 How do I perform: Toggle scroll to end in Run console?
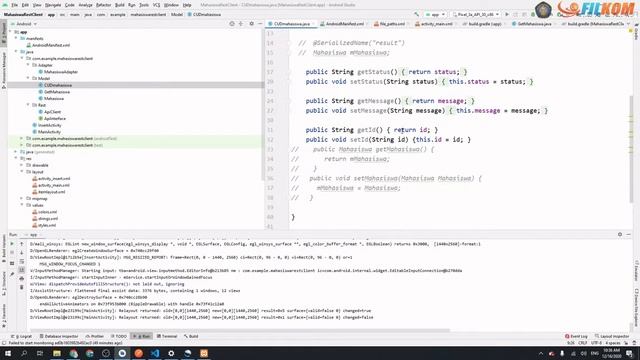22,270
